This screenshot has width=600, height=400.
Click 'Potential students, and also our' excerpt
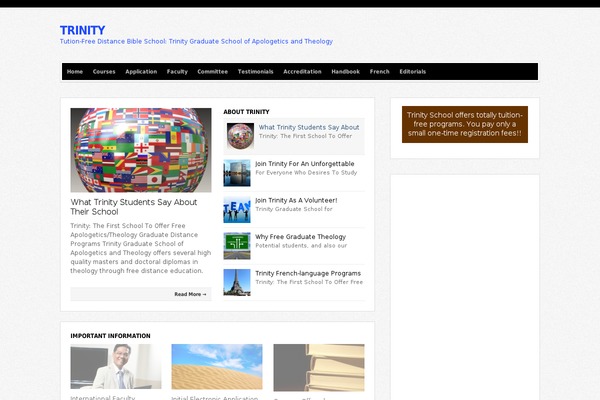coord(301,245)
